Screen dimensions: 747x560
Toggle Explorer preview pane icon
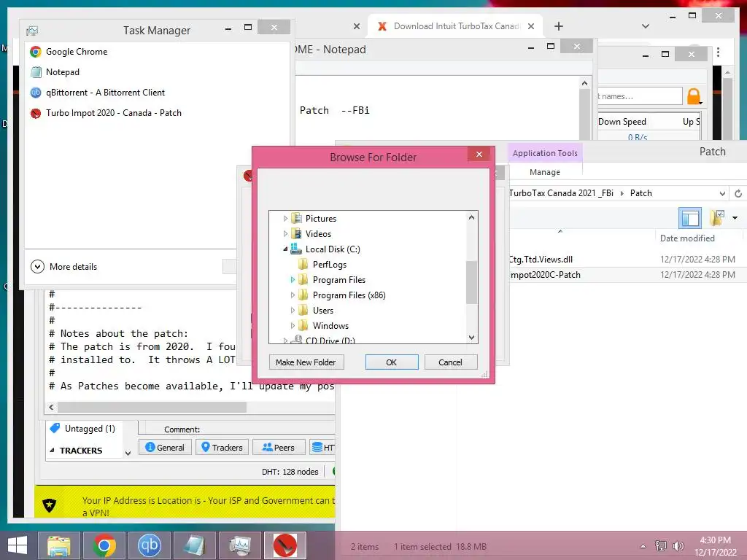[690, 218]
